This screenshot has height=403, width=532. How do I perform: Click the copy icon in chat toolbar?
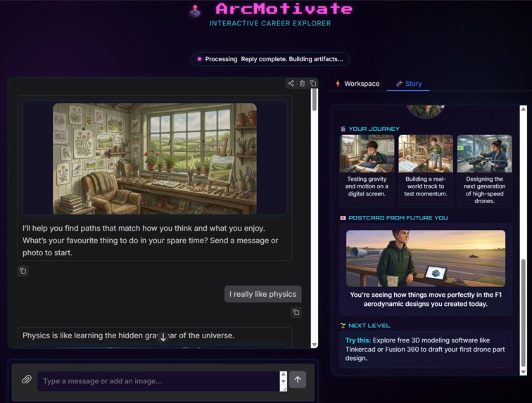tap(313, 83)
